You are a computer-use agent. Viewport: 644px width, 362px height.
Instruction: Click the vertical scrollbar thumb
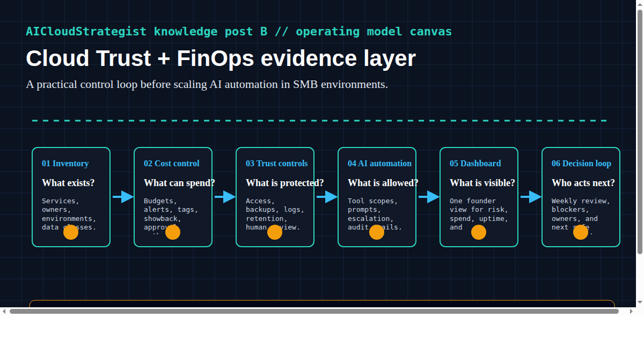(x=640, y=131)
